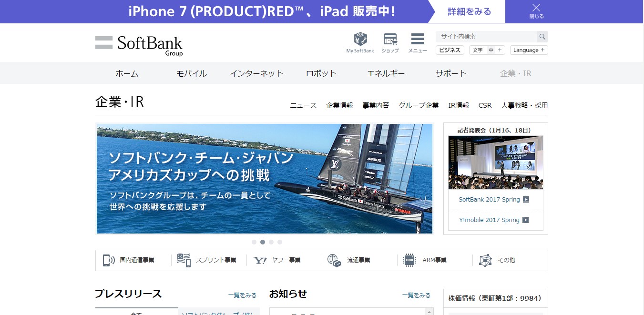The image size is (644, 315).
Task: Open その他 network cube icon
Action: [485, 260]
